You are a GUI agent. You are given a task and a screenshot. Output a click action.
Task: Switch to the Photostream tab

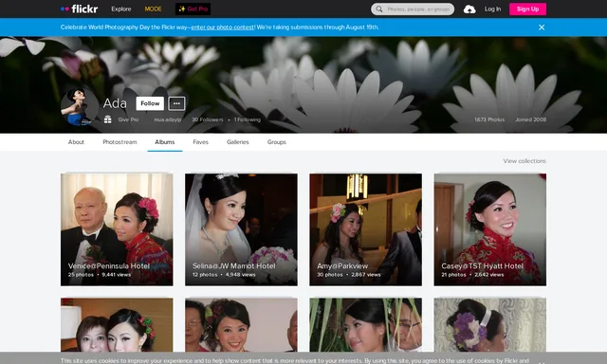coord(120,142)
